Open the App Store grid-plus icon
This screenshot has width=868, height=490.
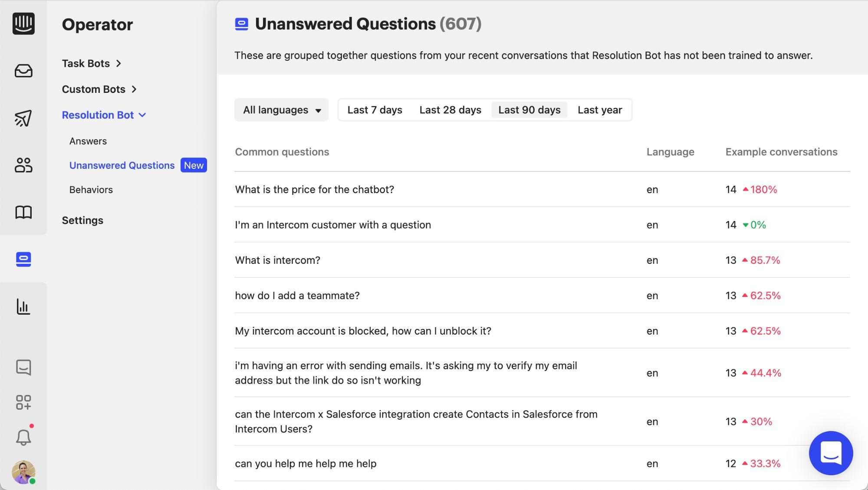(23, 402)
